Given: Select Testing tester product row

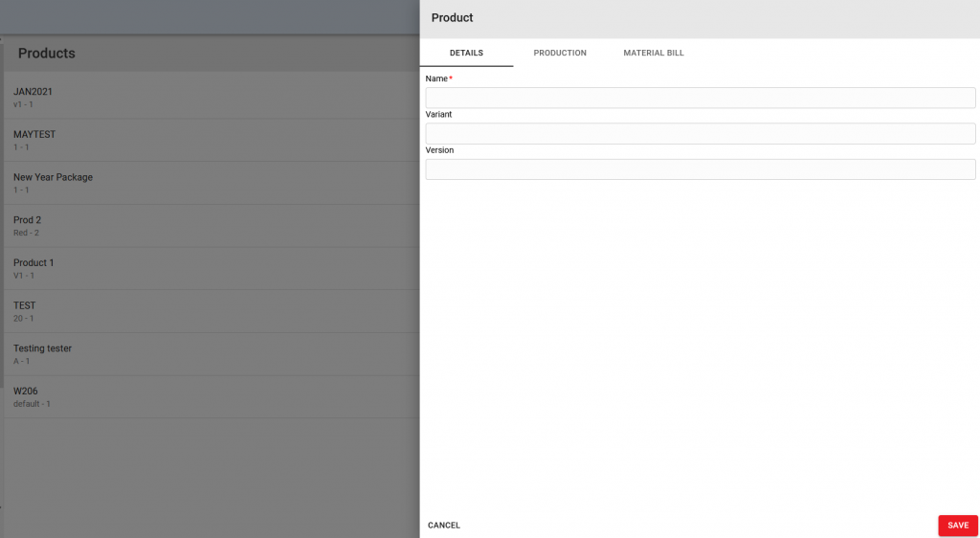Looking at the screenshot, I should pyautogui.click(x=212, y=354).
